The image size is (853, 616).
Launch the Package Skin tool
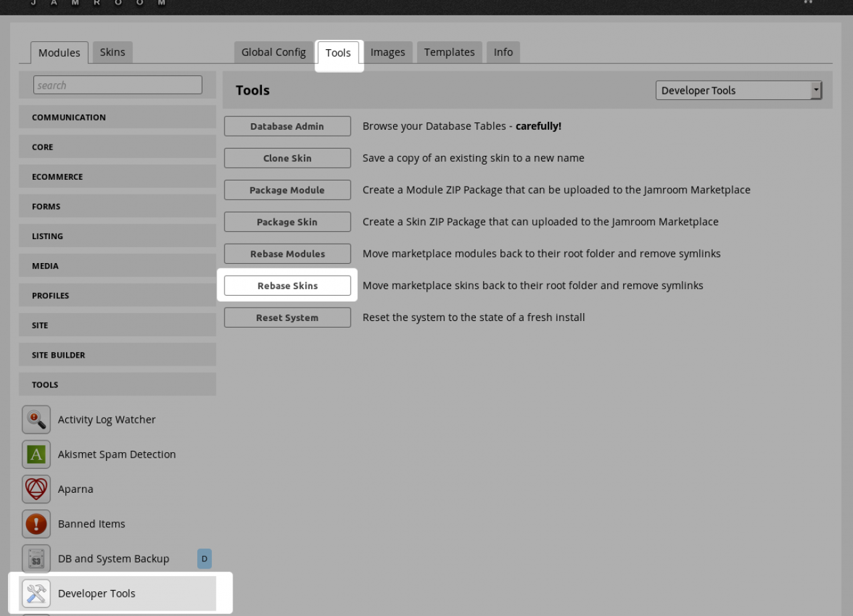pos(287,222)
